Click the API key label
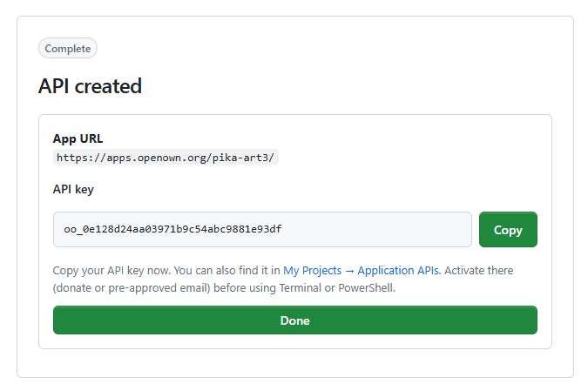 [73, 189]
